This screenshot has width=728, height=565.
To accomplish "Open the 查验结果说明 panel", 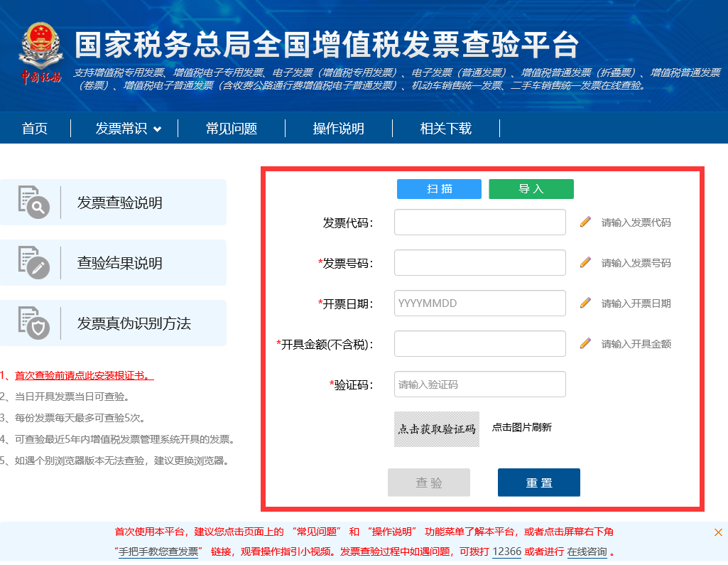I will [x=114, y=262].
